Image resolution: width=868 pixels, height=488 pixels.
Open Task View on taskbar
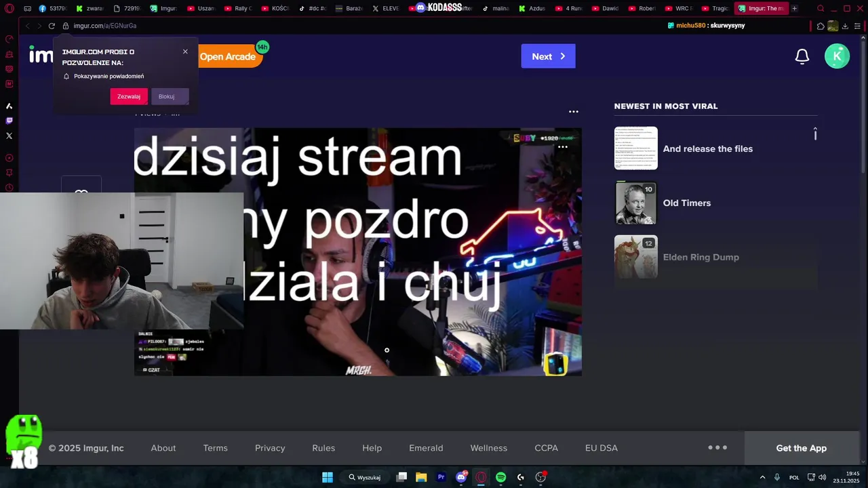pos(401,477)
